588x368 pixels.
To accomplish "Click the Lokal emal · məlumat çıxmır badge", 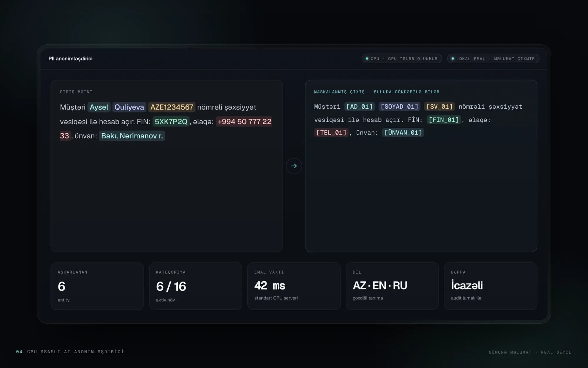I will [x=493, y=59].
